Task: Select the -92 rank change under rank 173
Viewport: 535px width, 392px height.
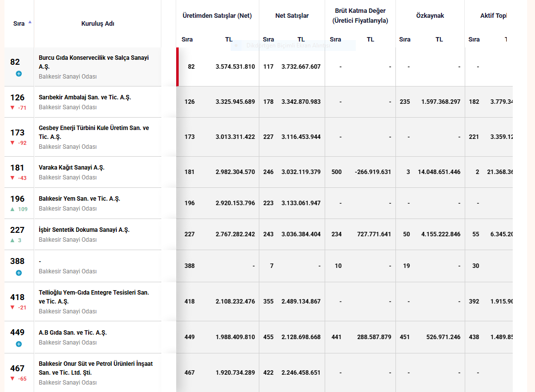Action: [x=18, y=143]
